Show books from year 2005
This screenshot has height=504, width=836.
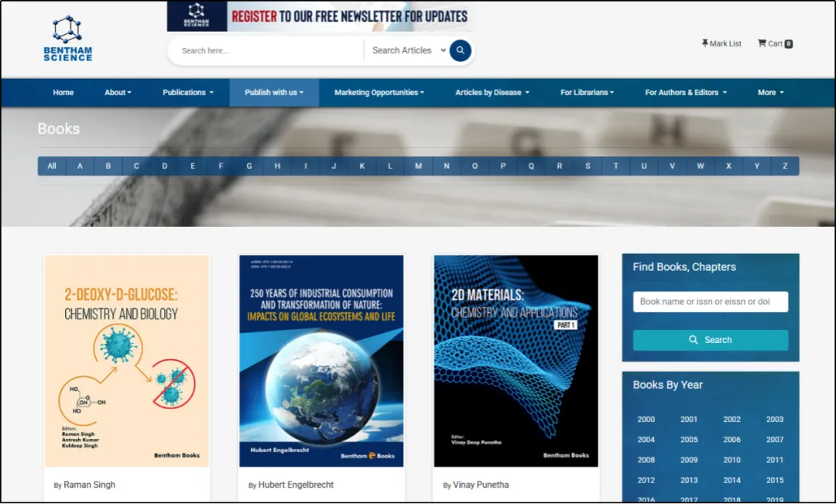(x=689, y=440)
